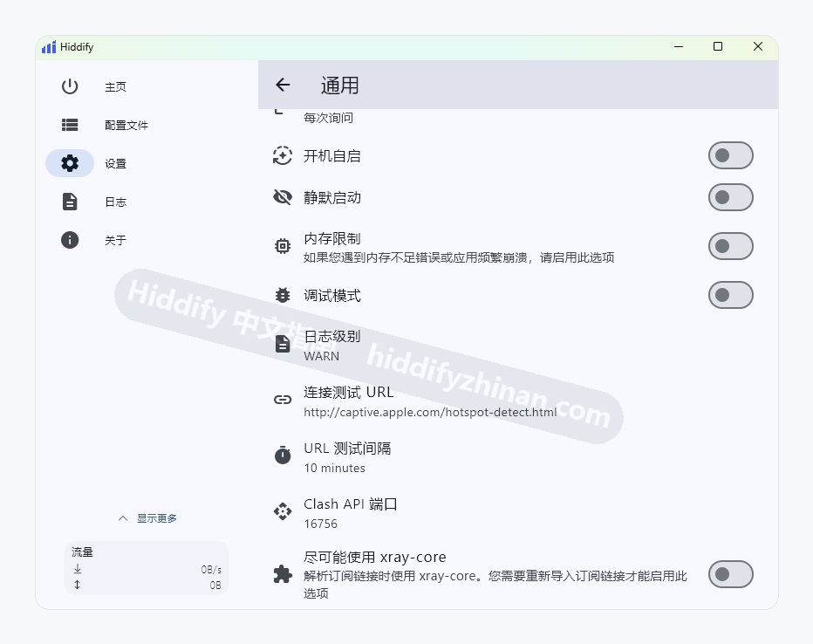Click the 内存限制 description text
This screenshot has height=644, width=813.
point(459,257)
